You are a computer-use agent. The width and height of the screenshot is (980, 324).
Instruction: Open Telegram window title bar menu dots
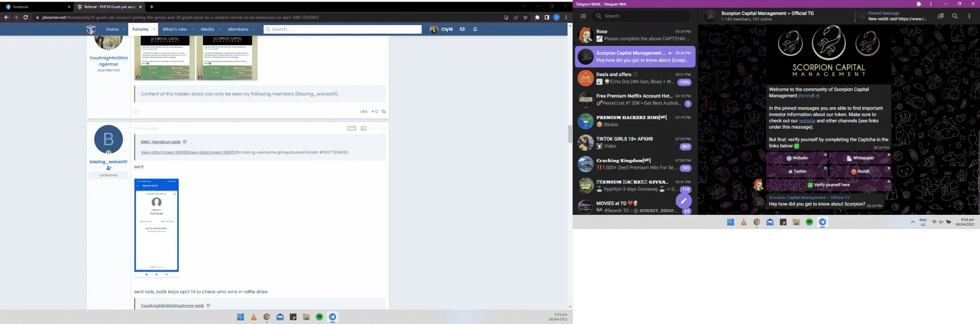(931, 4)
